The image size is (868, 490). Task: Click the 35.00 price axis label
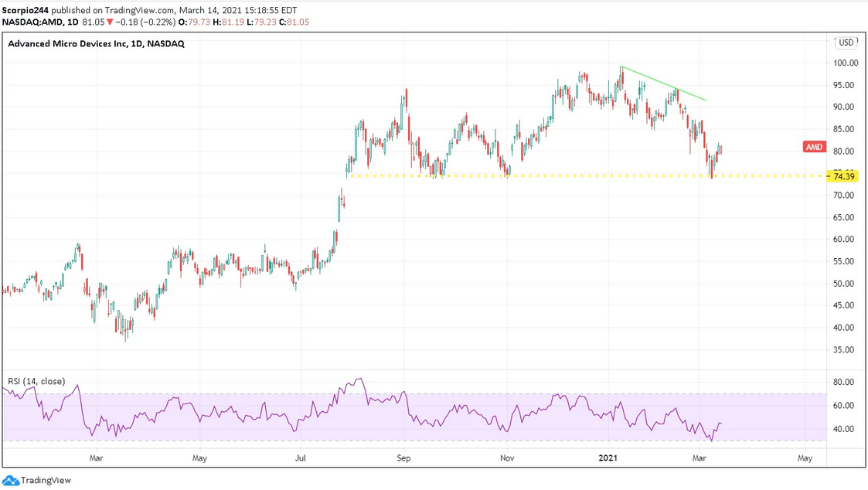click(843, 350)
